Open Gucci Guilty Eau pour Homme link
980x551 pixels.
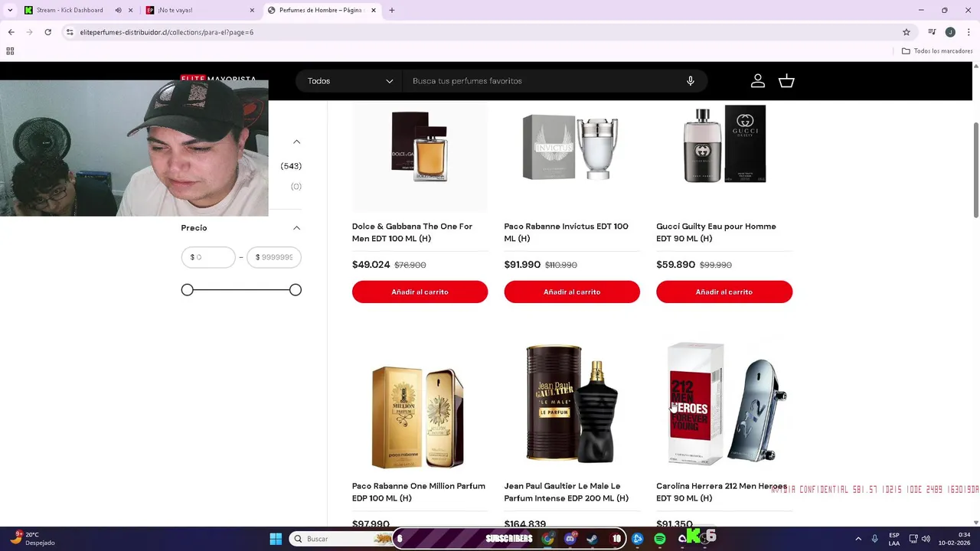click(x=716, y=233)
